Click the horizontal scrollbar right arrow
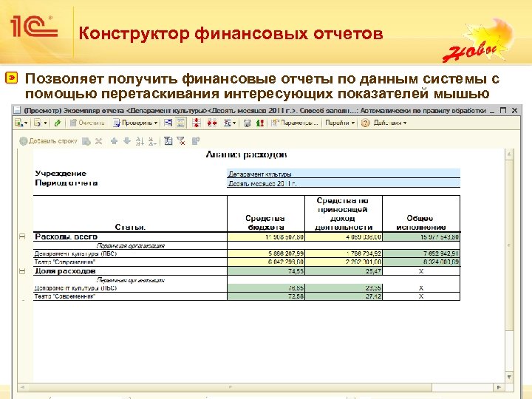 tap(499, 387)
